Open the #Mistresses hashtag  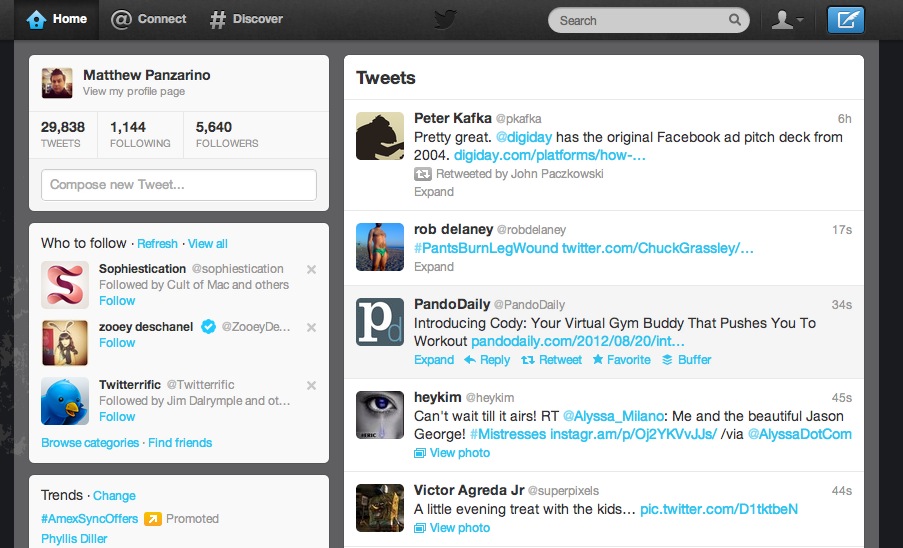[508, 435]
